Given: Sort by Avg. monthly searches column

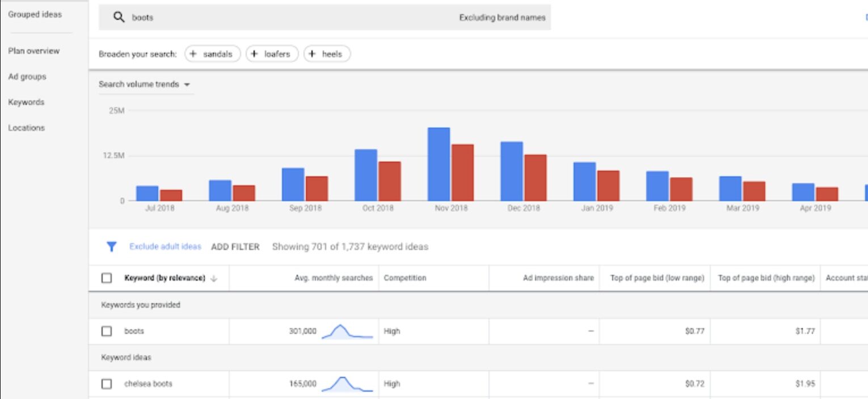Looking at the screenshot, I should [x=334, y=278].
